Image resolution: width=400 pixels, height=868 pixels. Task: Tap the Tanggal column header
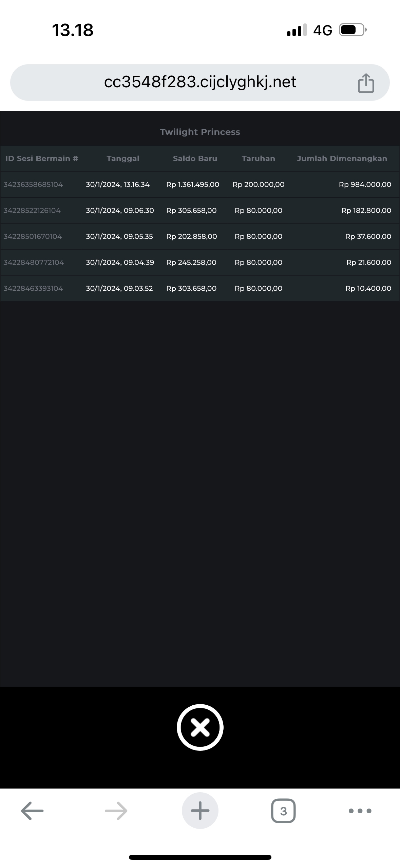coord(123,159)
